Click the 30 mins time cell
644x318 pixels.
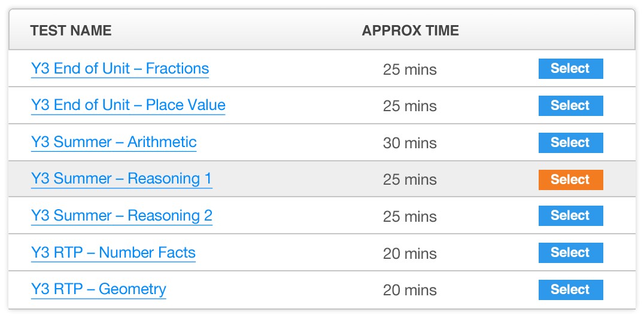[x=410, y=143]
